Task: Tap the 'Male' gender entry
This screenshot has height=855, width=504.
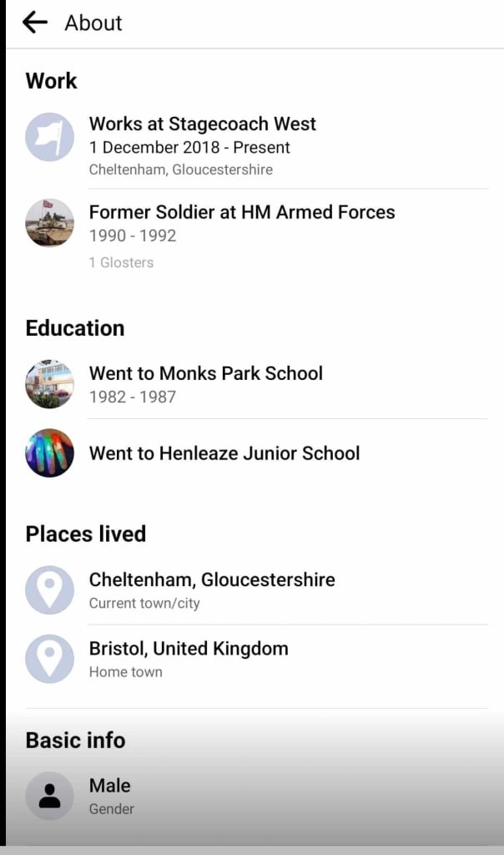Action: point(110,786)
